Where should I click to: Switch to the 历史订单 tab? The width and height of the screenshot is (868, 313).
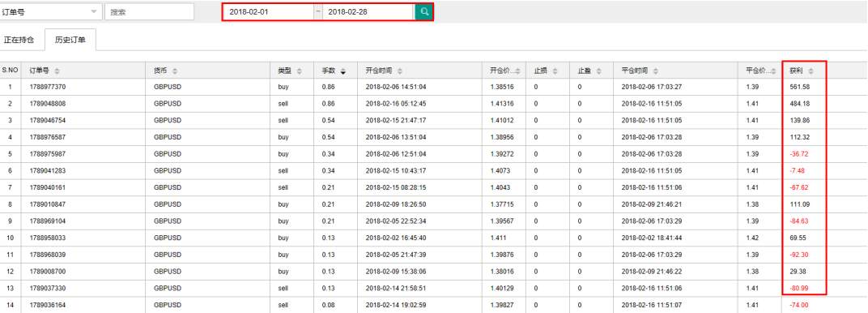(70, 40)
